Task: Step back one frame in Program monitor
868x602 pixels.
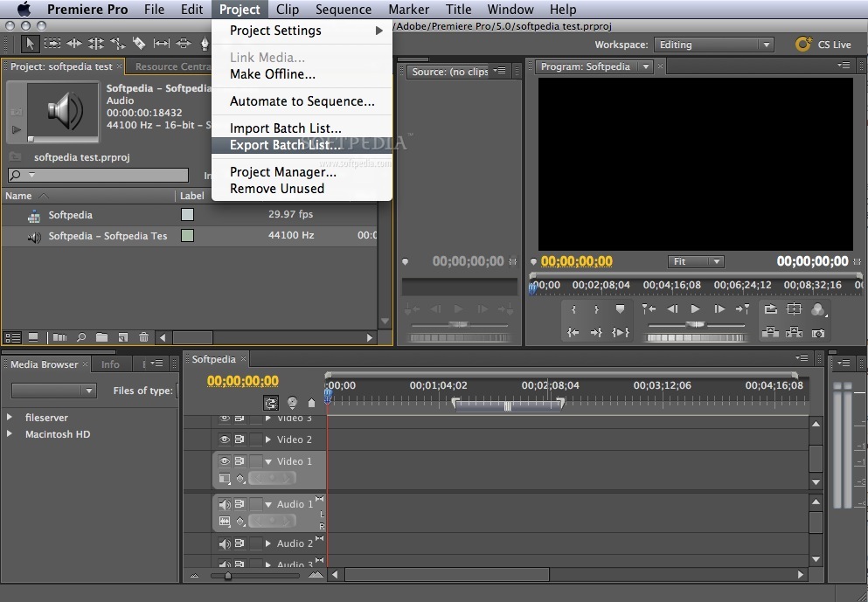Action: click(672, 308)
